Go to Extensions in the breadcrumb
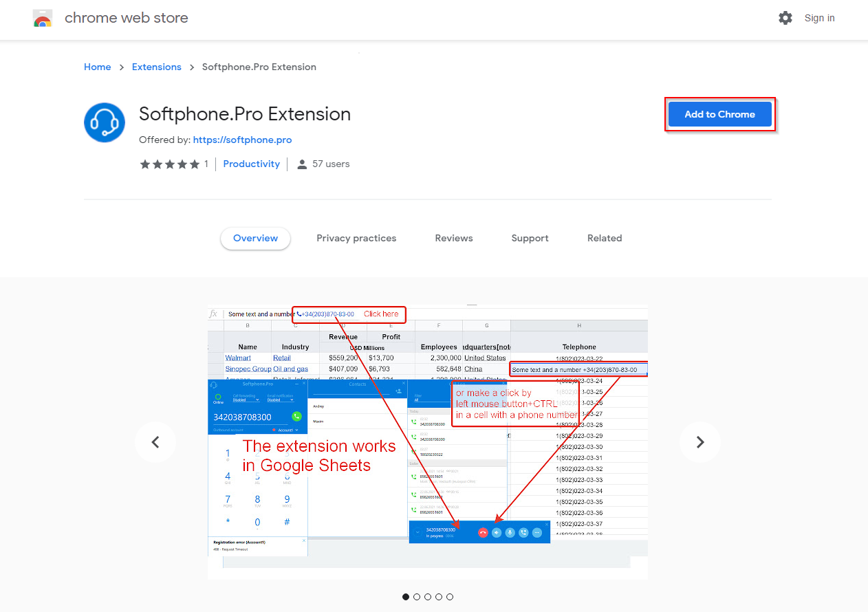Viewport: 868px width, 612px height. click(x=157, y=67)
